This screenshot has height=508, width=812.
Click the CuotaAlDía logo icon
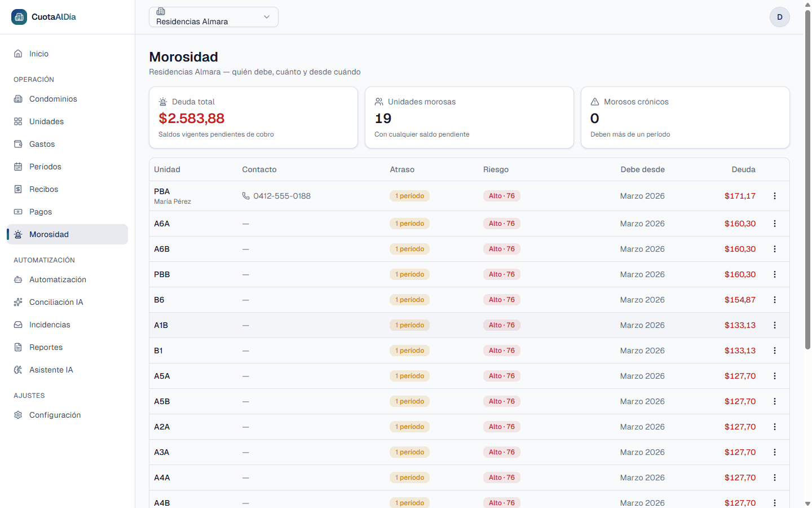pyautogui.click(x=19, y=17)
